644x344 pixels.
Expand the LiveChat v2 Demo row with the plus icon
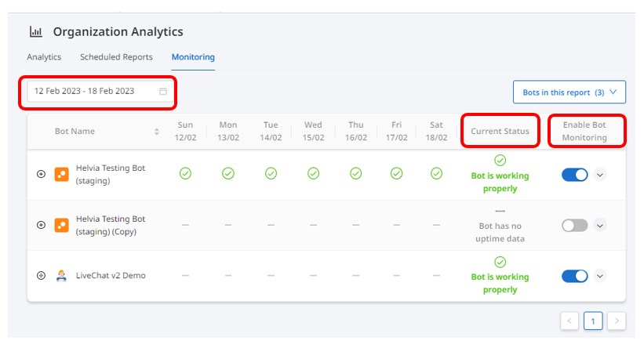pyautogui.click(x=41, y=276)
